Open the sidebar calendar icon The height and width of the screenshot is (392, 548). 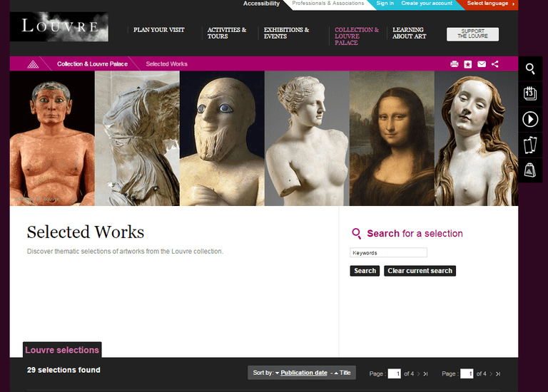point(530,94)
